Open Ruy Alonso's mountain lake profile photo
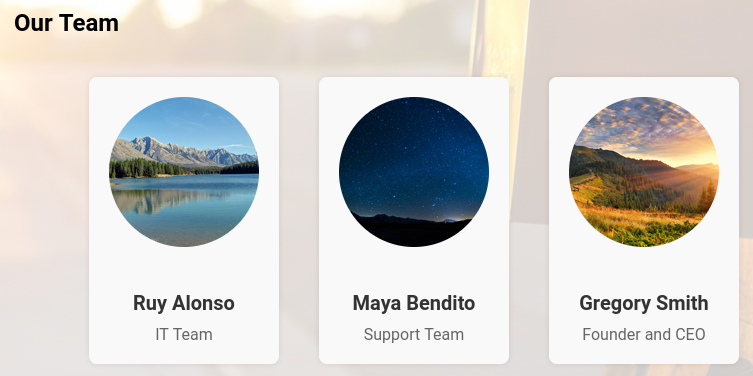The width and height of the screenshot is (753, 376). click(x=184, y=172)
